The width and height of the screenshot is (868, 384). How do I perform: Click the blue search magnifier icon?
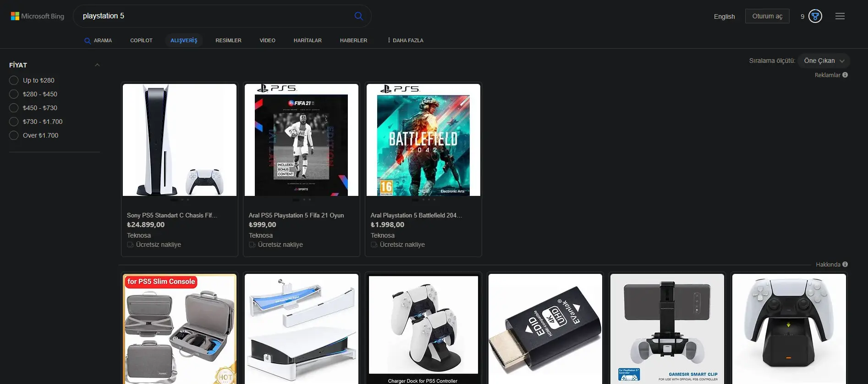359,16
